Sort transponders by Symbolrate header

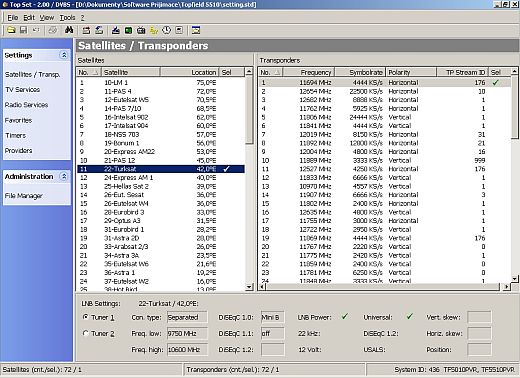360,72
